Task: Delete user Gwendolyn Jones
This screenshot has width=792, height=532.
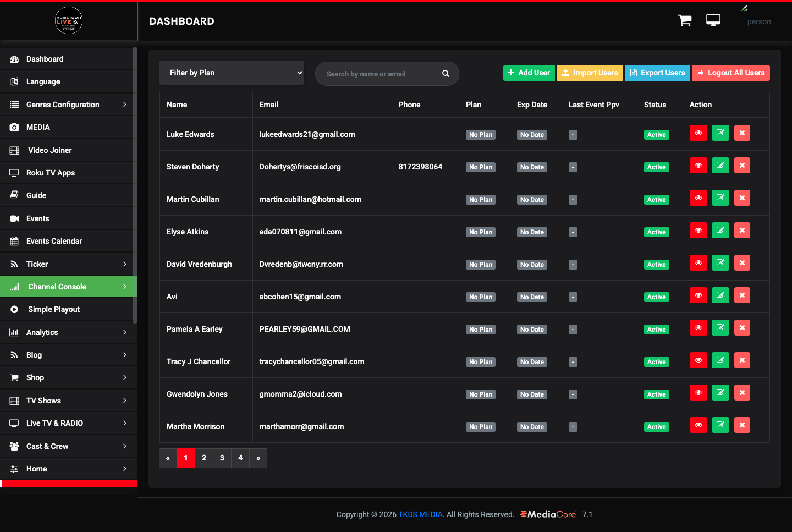Action: pyautogui.click(x=742, y=393)
